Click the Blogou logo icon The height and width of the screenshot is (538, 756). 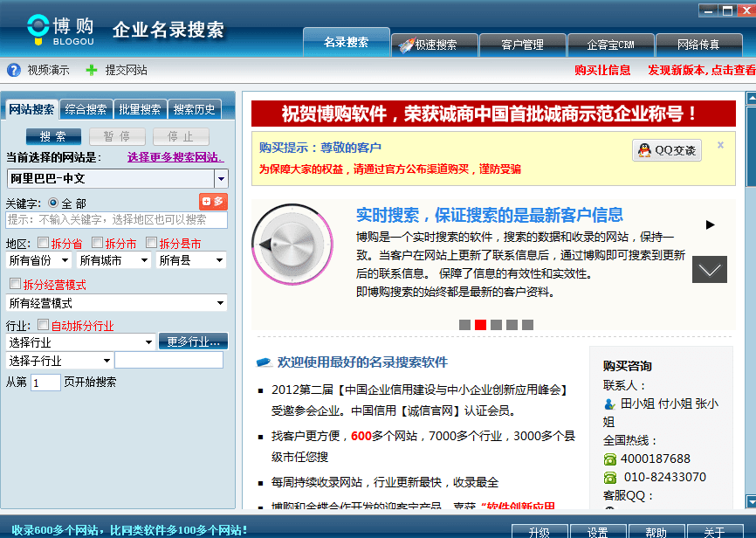coord(38,30)
